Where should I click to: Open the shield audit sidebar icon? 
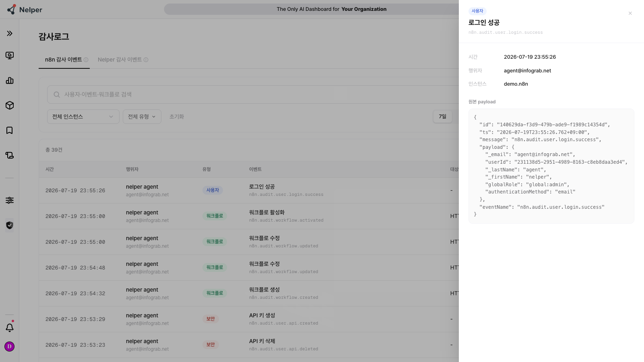pos(10,225)
